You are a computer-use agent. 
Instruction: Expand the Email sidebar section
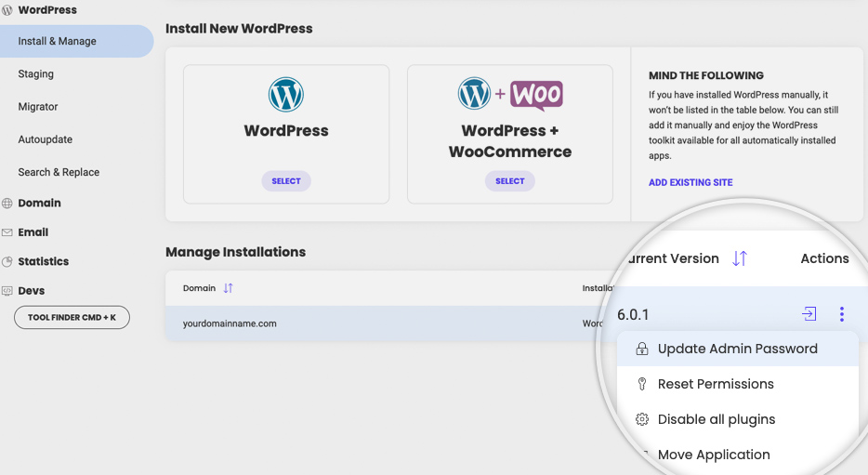tap(33, 232)
